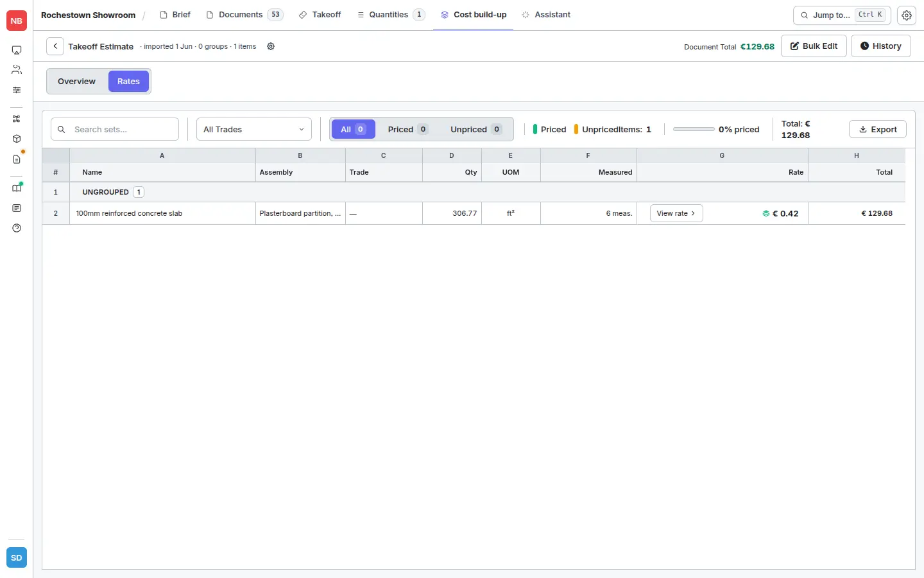Screen dimensions: 924x578
Task: Click the orange UnpricedItems legend swatch
Action: (x=576, y=129)
